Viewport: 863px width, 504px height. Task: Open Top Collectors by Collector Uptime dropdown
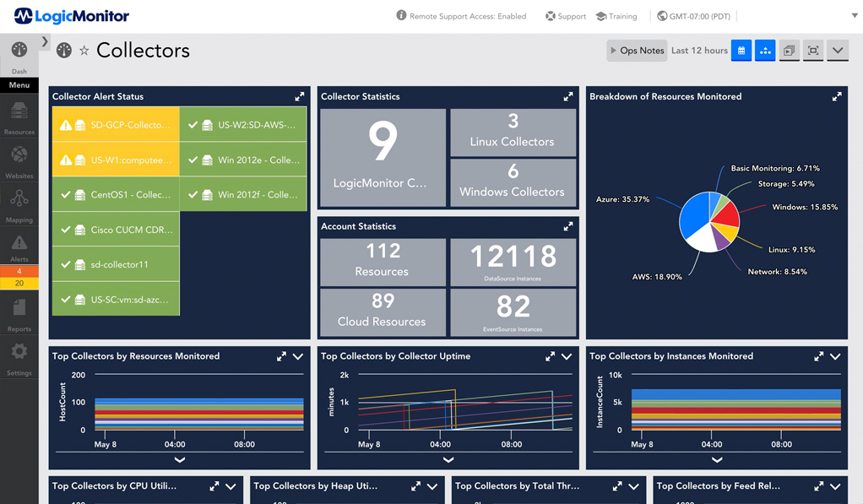(x=567, y=357)
